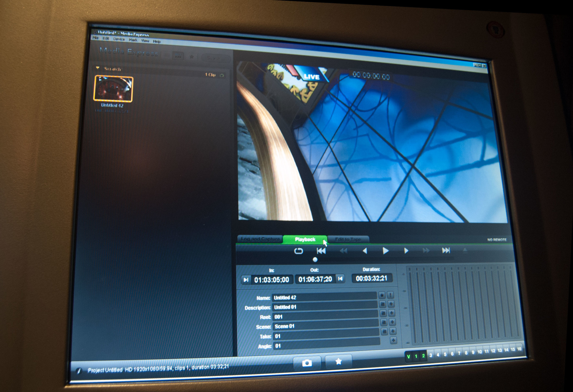
Task: Click clapper icon beside Scene field
Action: pyautogui.click(x=384, y=323)
